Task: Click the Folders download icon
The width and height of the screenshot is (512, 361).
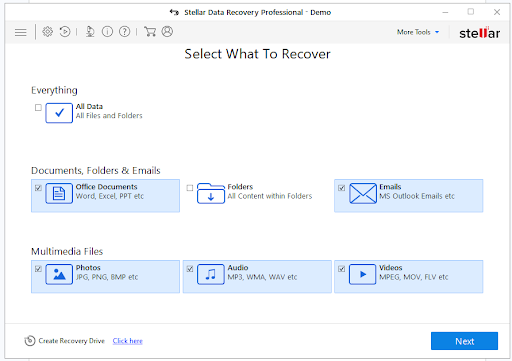Action: click(211, 193)
